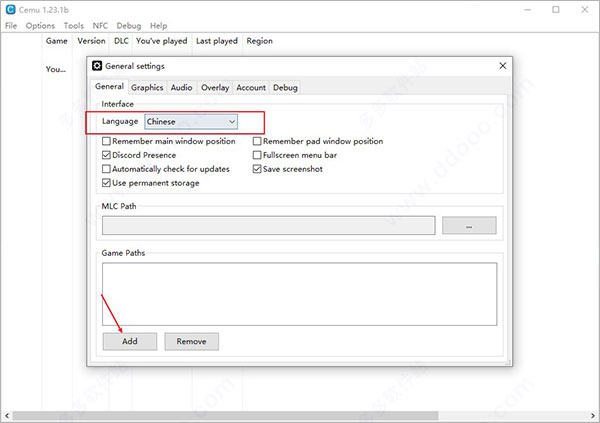The width and height of the screenshot is (600, 423).
Task: Sort by the Region column header
Action: 259,41
